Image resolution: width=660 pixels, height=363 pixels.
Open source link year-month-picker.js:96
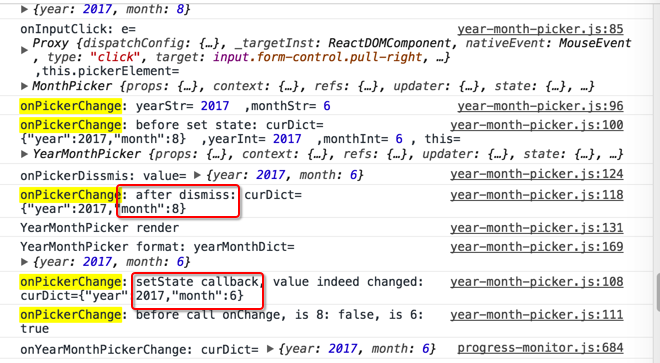click(540, 106)
